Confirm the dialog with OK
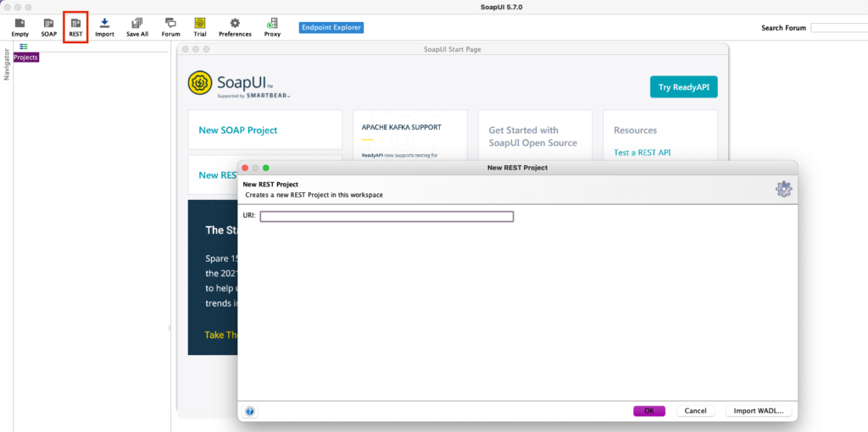 point(649,411)
